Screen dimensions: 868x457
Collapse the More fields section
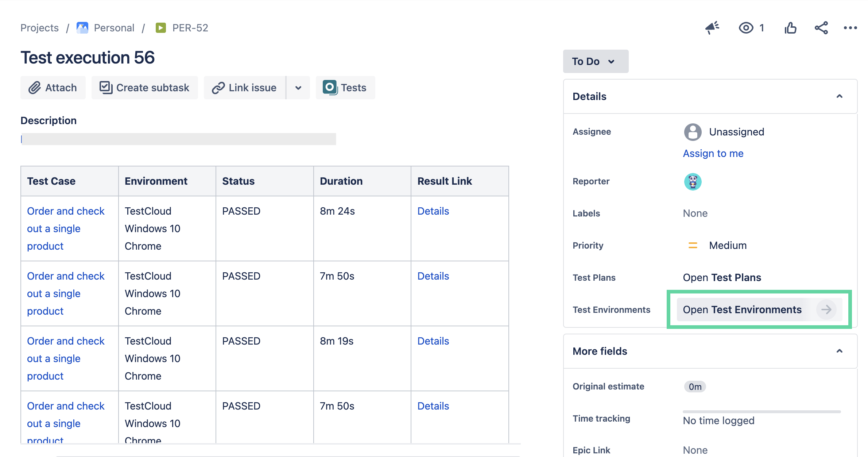tap(839, 351)
